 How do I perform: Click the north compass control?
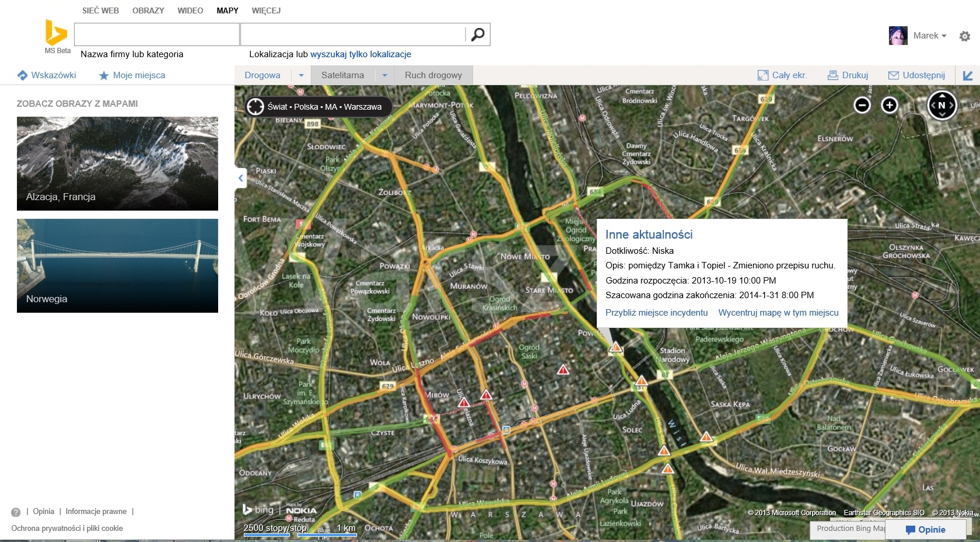(x=942, y=106)
